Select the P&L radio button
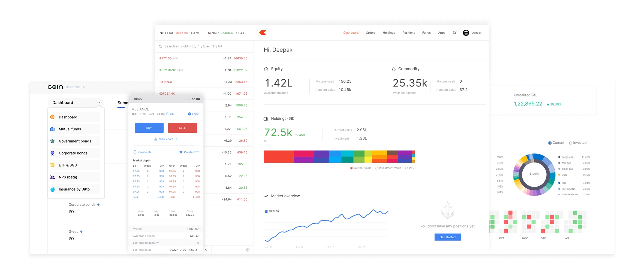Image resolution: width=644 pixels, height=271 pixels. coord(406,168)
